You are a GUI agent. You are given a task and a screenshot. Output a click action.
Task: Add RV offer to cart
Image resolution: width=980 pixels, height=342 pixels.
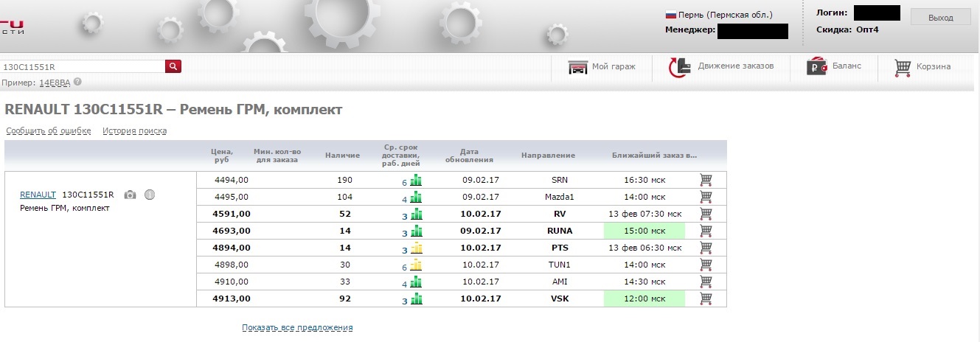(x=706, y=214)
